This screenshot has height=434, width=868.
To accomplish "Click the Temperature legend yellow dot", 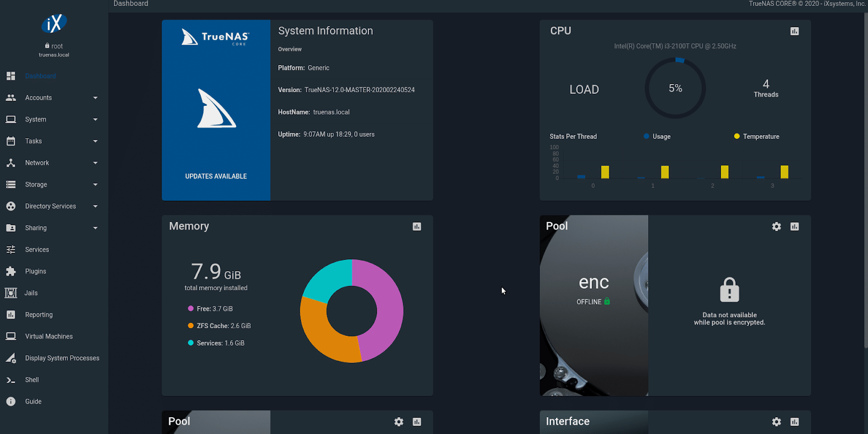I will tap(737, 136).
